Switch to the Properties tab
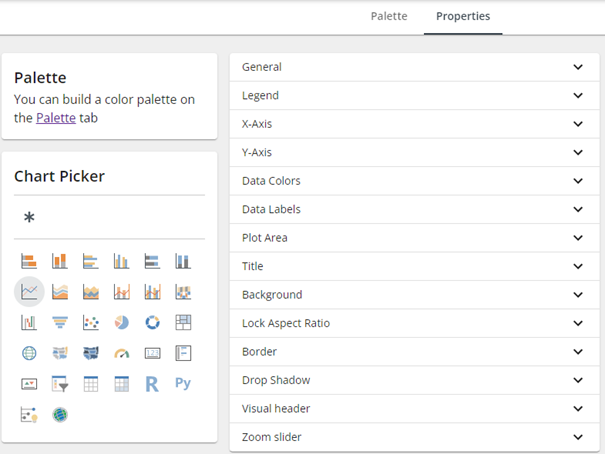 click(463, 16)
